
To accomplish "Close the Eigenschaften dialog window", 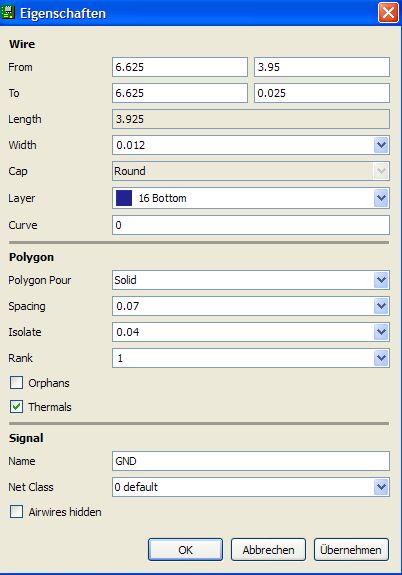I will [x=388, y=13].
